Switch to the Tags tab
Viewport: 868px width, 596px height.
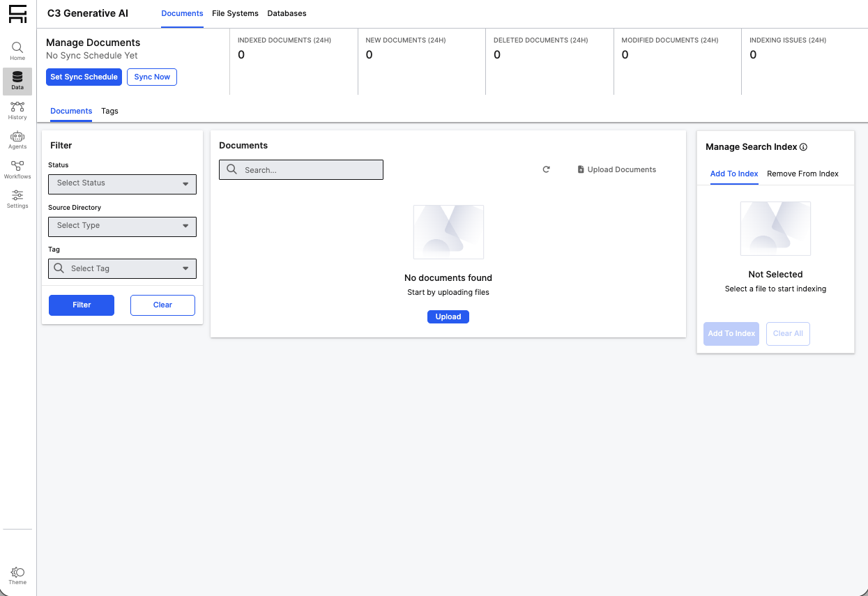point(109,111)
